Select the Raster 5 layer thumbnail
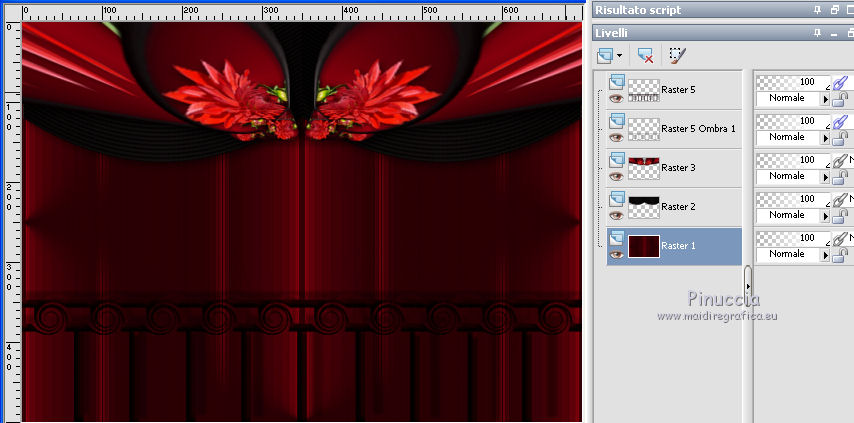The height and width of the screenshot is (423, 854). [644, 90]
